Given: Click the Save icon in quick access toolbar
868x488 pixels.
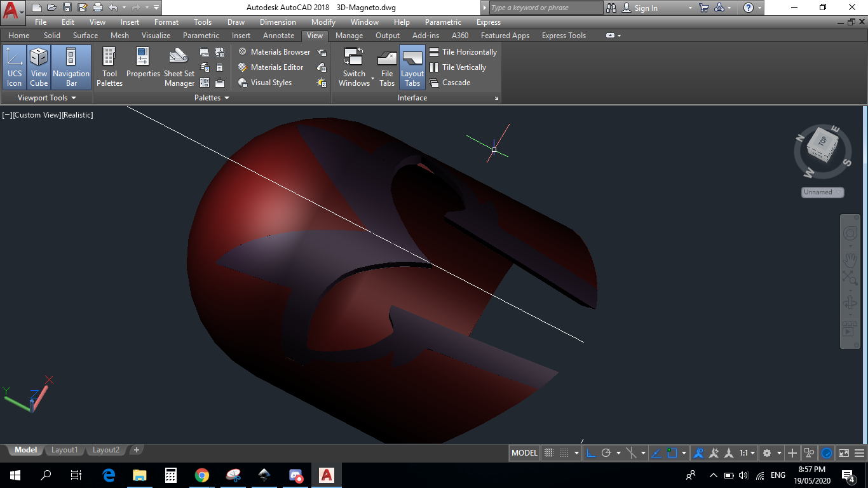Looking at the screenshot, I should pyautogui.click(x=67, y=8).
